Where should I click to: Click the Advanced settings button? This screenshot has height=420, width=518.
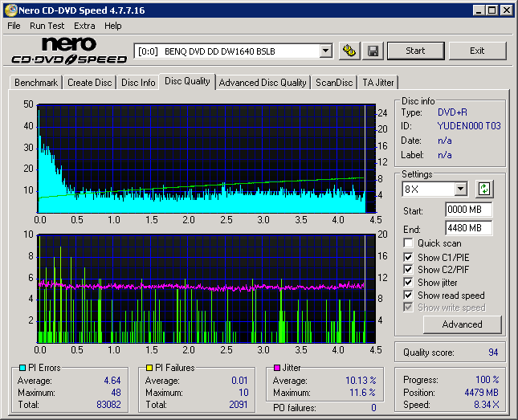pos(462,324)
